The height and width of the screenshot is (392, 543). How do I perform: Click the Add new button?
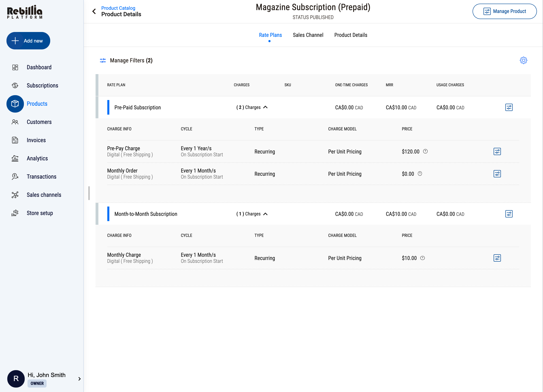(x=28, y=41)
